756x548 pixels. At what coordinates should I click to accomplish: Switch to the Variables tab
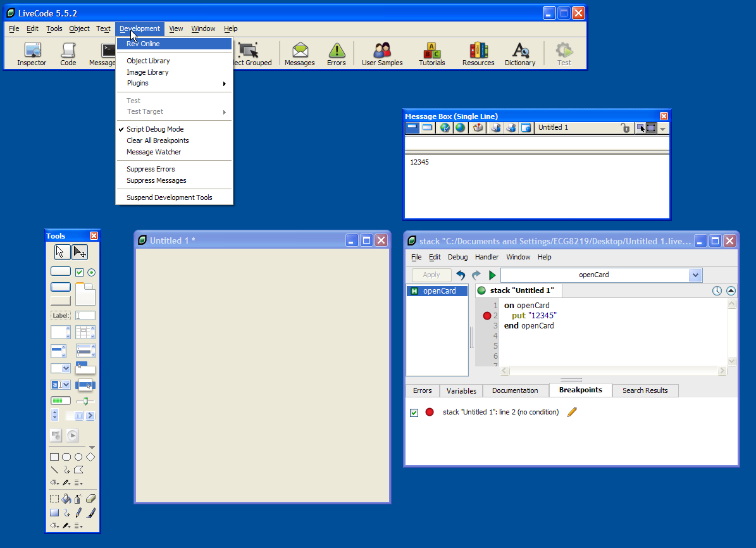point(461,390)
